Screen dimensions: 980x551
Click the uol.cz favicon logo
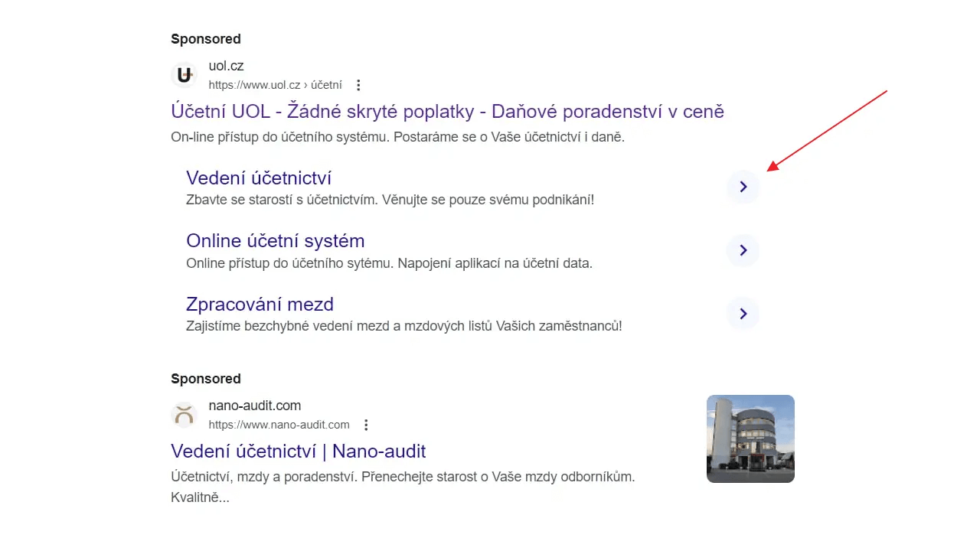(x=184, y=75)
